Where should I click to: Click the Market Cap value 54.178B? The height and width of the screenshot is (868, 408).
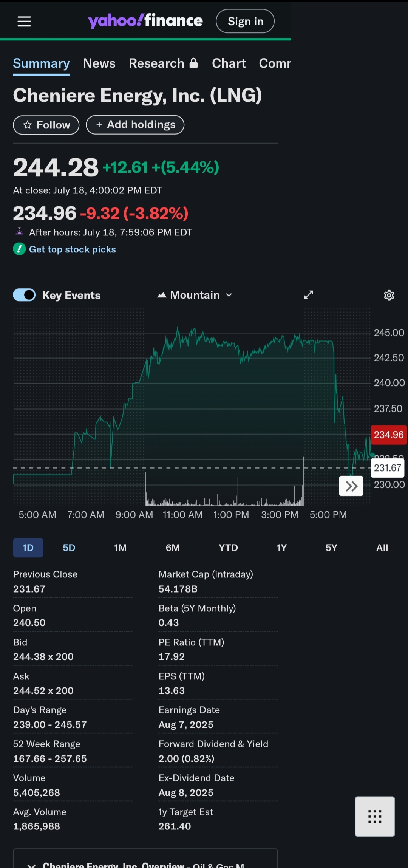[178, 589]
